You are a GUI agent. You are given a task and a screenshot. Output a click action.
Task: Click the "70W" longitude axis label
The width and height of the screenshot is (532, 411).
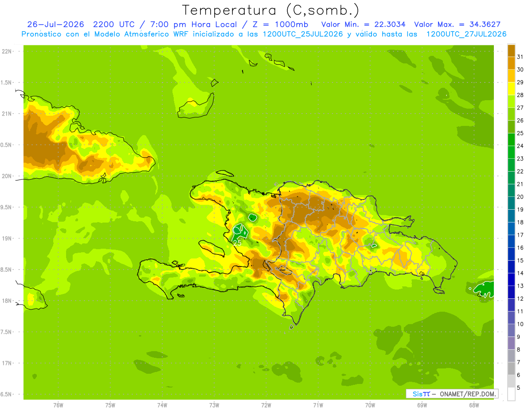[x=370, y=405]
